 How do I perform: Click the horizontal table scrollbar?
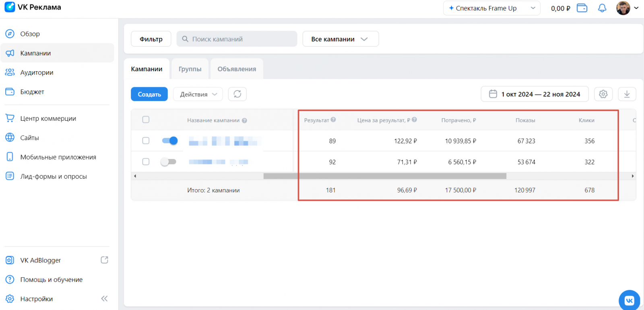click(x=384, y=176)
